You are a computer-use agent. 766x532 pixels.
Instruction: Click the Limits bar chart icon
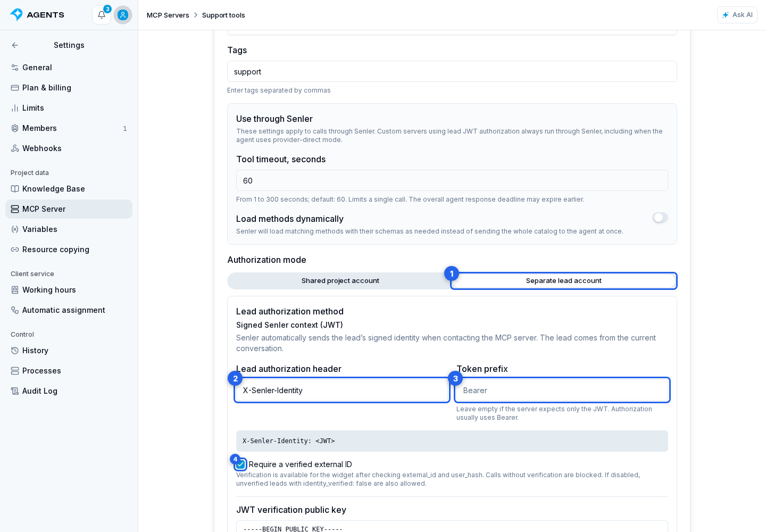tap(15, 108)
